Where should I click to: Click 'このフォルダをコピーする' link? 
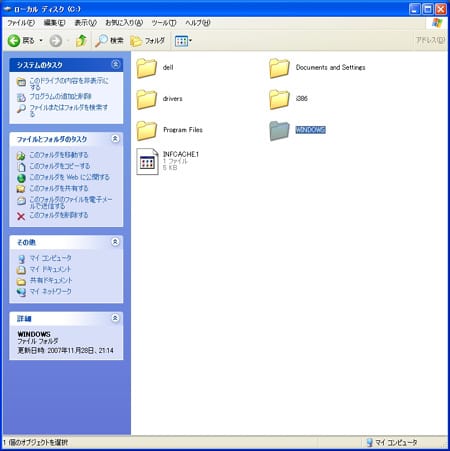pyautogui.click(x=60, y=166)
